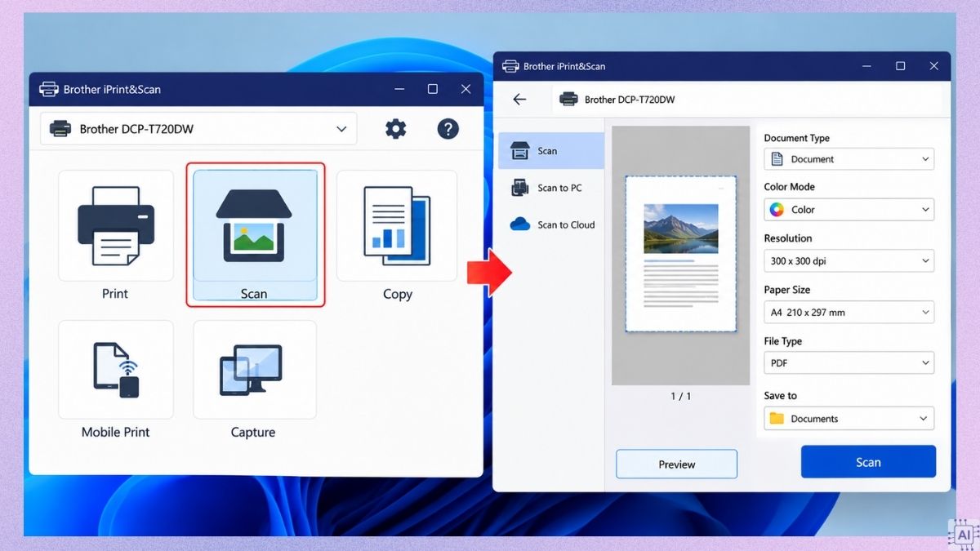Click the Save to label
The width and height of the screenshot is (980, 551).
pyautogui.click(x=781, y=396)
